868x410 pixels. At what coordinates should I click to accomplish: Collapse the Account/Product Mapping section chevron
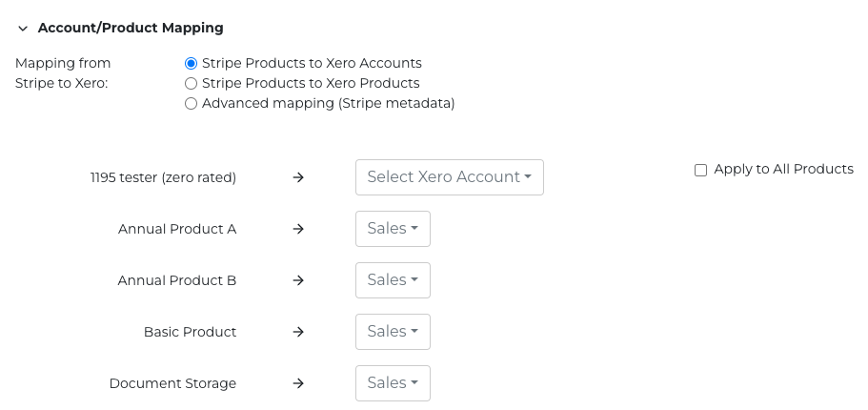coord(23,29)
